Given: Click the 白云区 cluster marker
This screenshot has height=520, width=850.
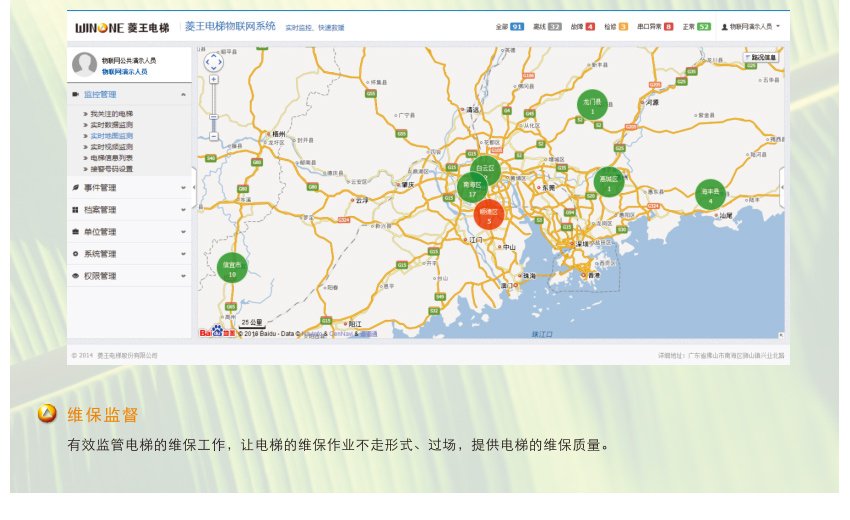Looking at the screenshot, I should pyautogui.click(x=486, y=170).
